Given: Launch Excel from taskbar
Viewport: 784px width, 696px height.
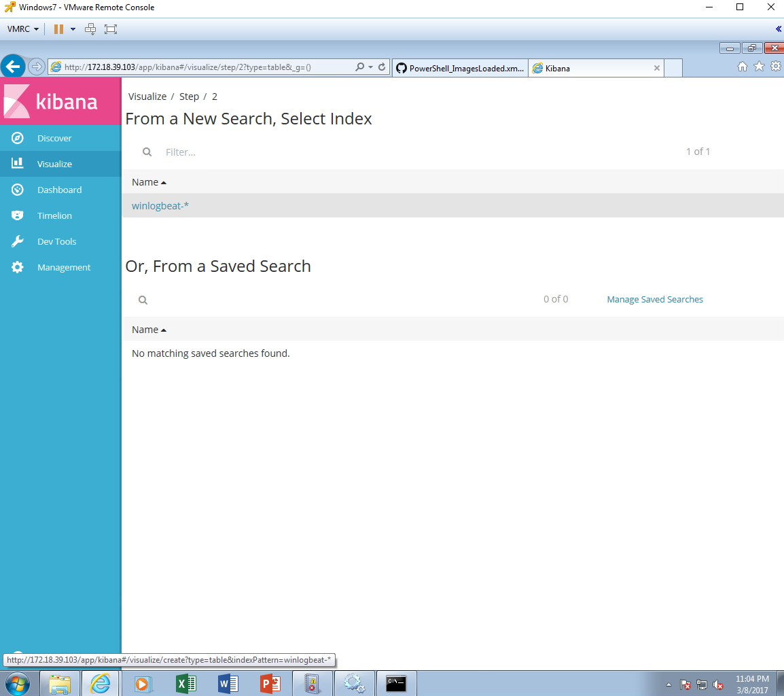Looking at the screenshot, I should [186, 684].
